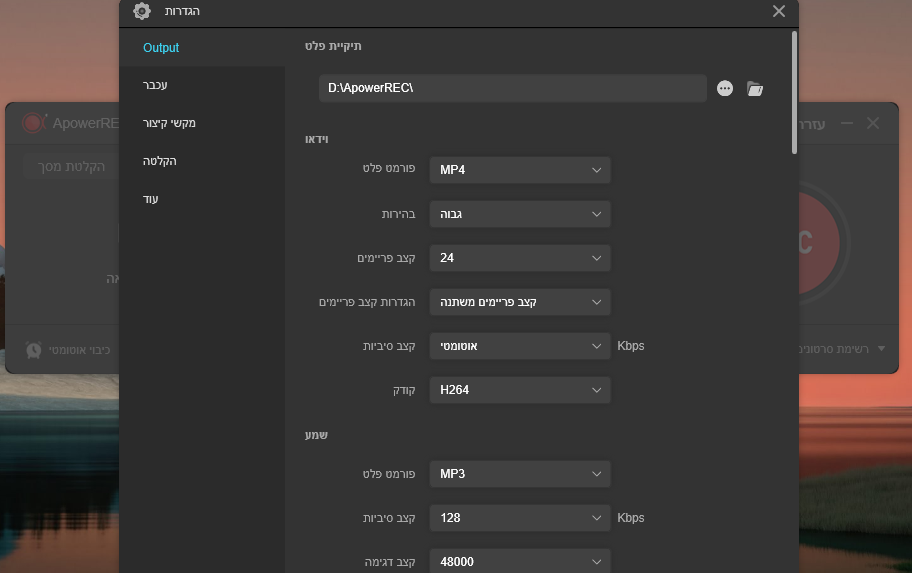Open the frame rate dropdown showing 24
912x573 pixels.
point(519,258)
